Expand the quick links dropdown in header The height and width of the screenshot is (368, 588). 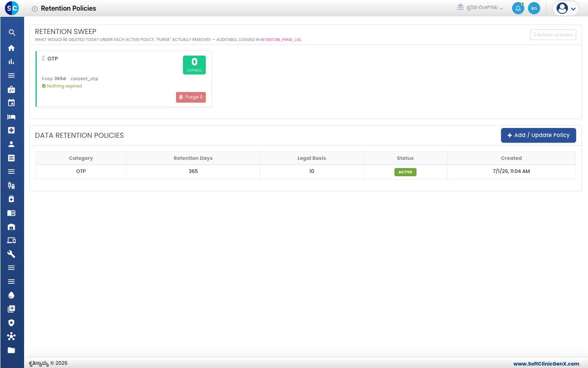480,7
